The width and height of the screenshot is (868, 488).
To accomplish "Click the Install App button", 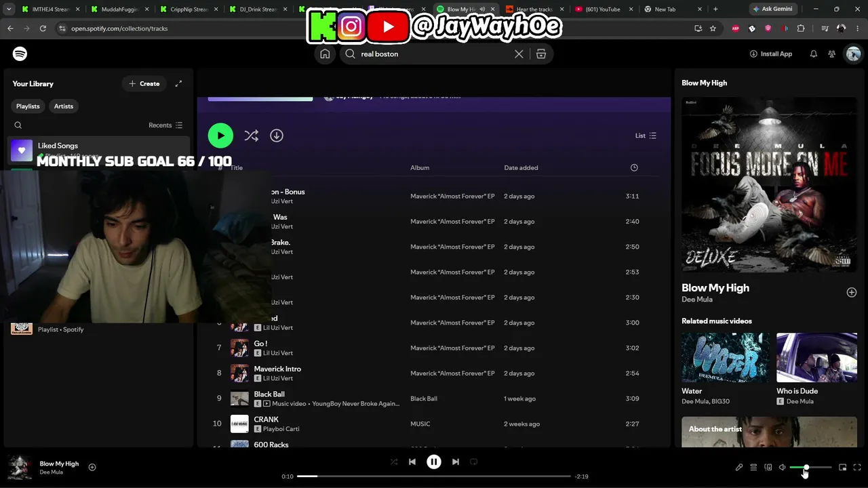I will click(x=771, y=54).
